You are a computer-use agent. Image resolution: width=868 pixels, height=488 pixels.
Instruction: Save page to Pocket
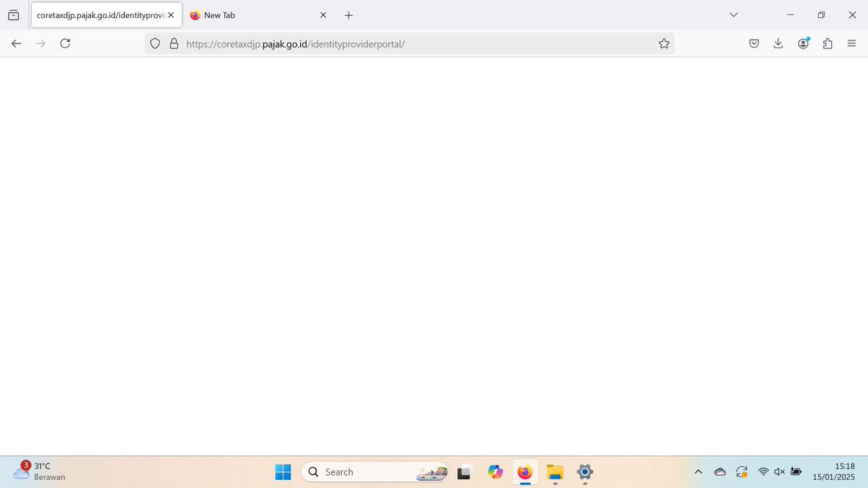754,43
